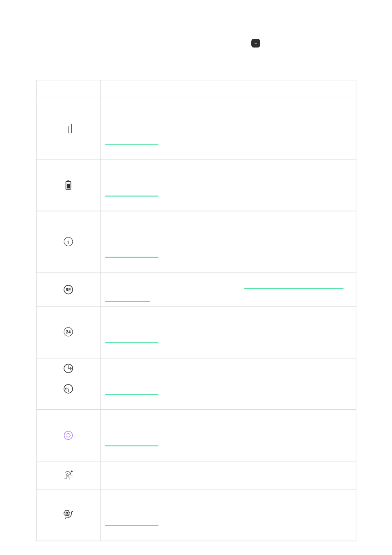Click the circled 24 always-active icon
Image resolution: width=392 pixels, height=555 pixels.
tap(68, 332)
